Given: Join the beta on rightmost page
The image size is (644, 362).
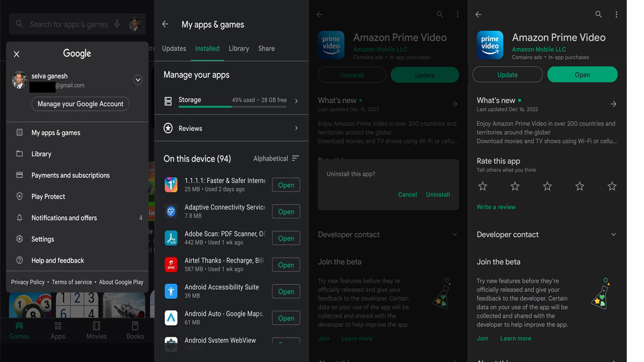Looking at the screenshot, I should pos(482,338).
